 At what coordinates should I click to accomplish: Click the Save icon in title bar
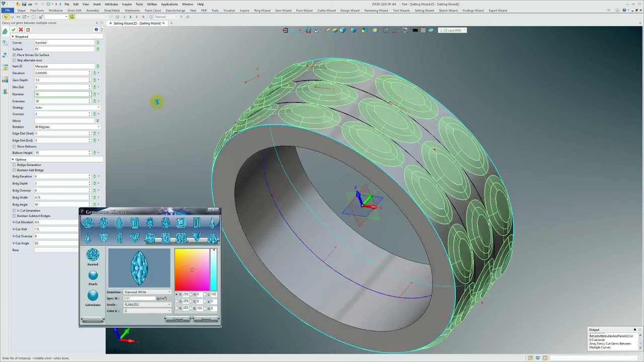click(x=24, y=4)
